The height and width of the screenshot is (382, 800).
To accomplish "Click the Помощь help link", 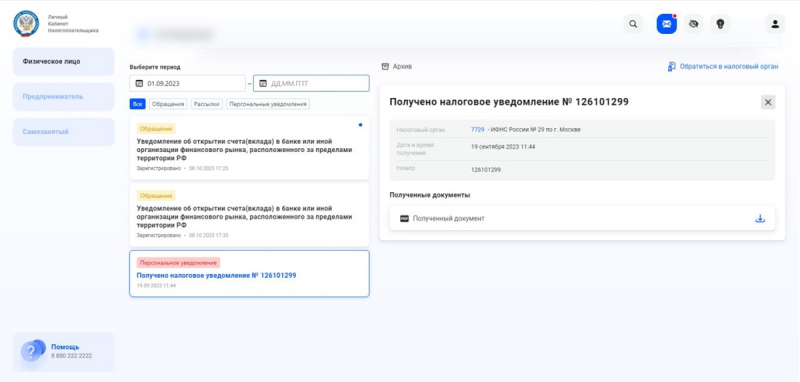I will point(65,347).
